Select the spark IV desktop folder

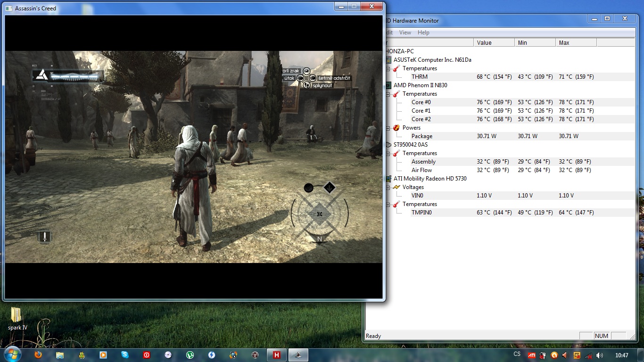tap(17, 319)
